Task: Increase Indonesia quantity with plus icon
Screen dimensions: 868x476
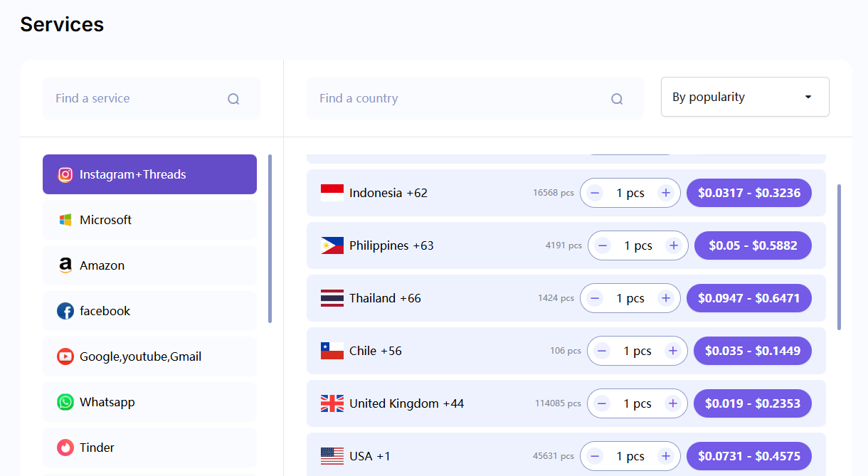Action: (x=665, y=193)
